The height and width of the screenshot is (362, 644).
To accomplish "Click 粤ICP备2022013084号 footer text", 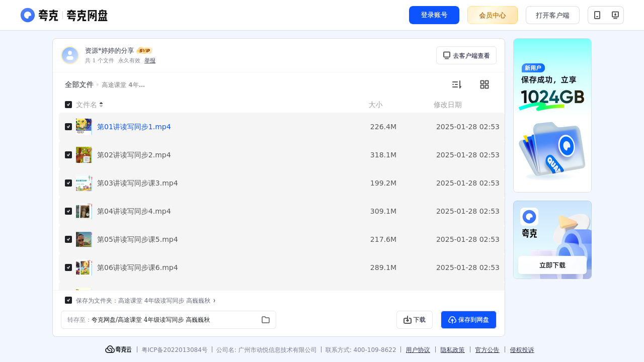I will coord(175,350).
